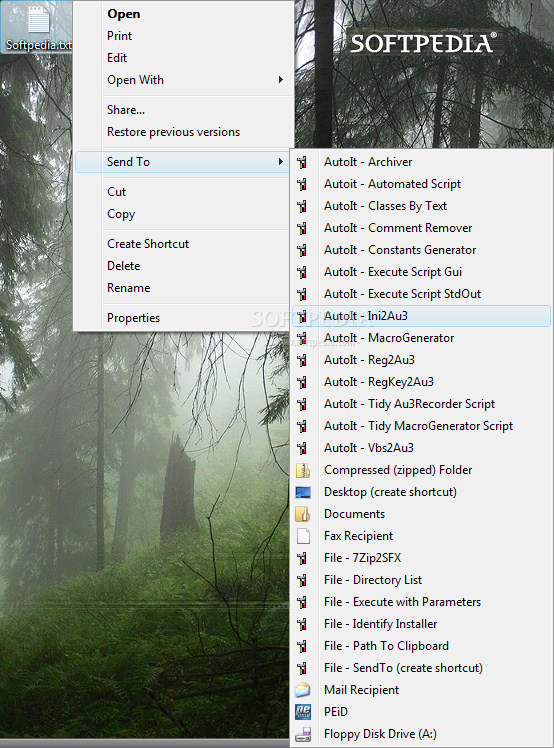The width and height of the screenshot is (554, 748).
Task: Click the icon beside AutoIt - Archiver
Action: [302, 162]
